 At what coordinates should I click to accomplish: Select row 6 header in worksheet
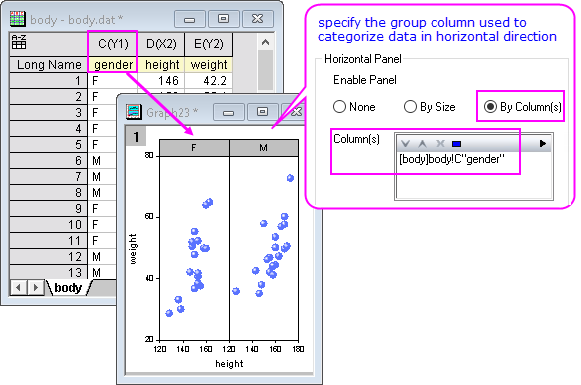click(x=49, y=160)
